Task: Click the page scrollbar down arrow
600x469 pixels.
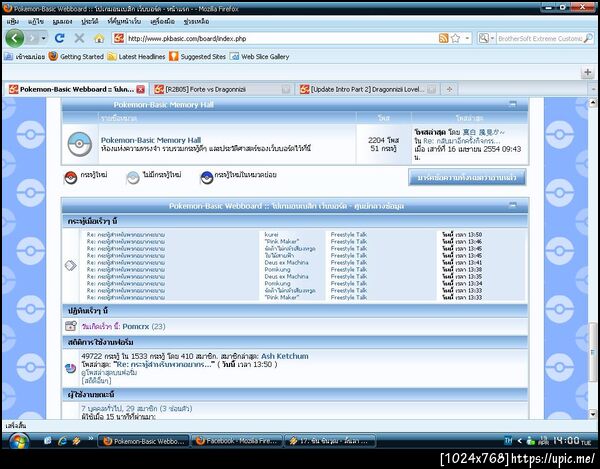Action: pyautogui.click(x=593, y=414)
